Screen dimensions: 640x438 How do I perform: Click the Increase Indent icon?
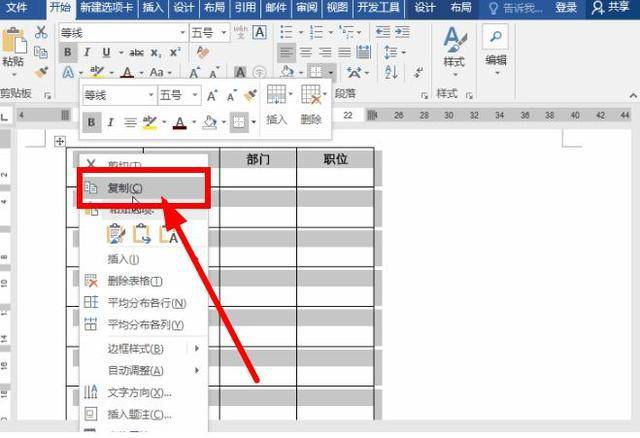[402, 32]
